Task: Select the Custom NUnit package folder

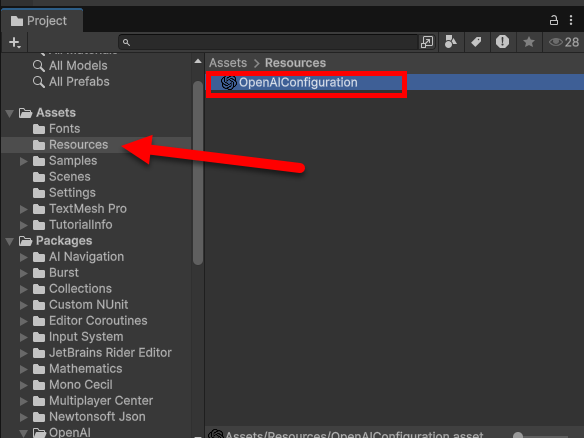Action: pyautogui.click(x=80, y=305)
